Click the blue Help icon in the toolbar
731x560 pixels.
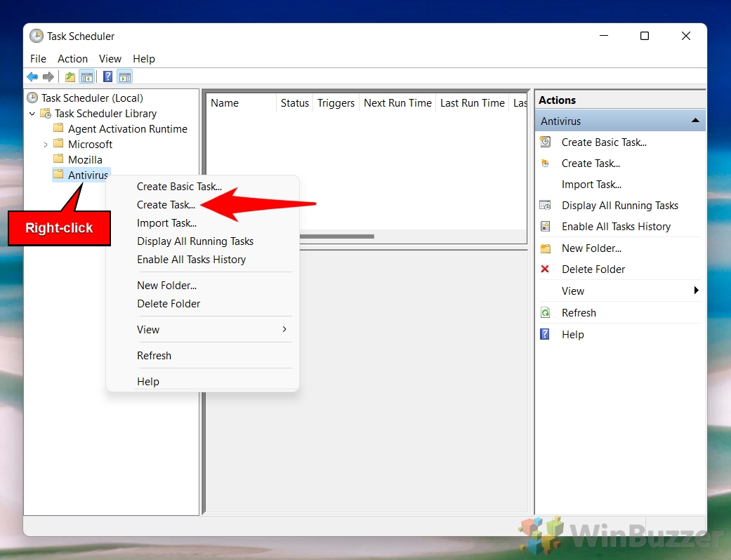(108, 77)
